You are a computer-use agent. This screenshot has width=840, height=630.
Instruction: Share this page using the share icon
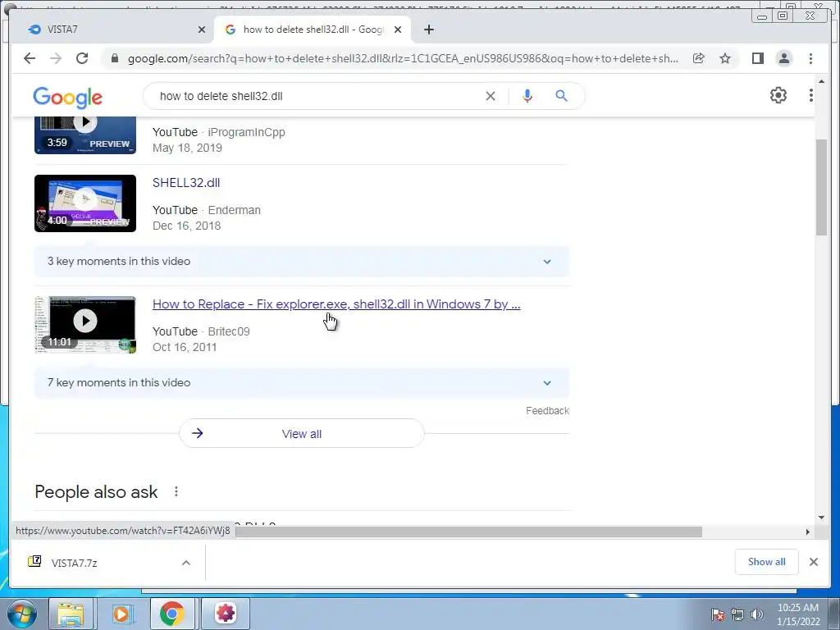pos(699,58)
